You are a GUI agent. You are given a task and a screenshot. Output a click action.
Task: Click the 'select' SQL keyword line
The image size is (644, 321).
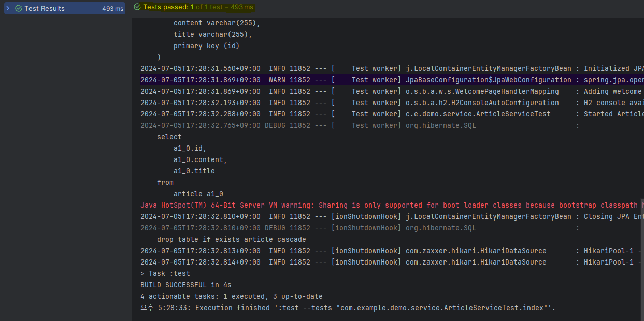pyautogui.click(x=169, y=137)
